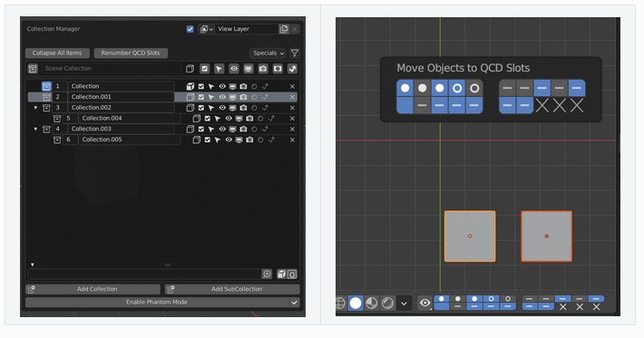The height and width of the screenshot is (338, 644).
Task: Click the View Layer name field
Action: [247, 29]
